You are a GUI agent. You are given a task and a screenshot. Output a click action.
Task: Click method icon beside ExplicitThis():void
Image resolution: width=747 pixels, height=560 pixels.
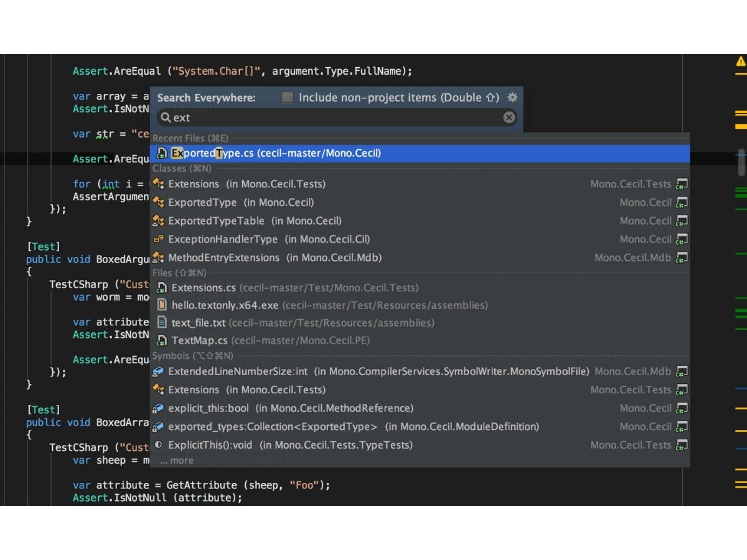pos(158,445)
